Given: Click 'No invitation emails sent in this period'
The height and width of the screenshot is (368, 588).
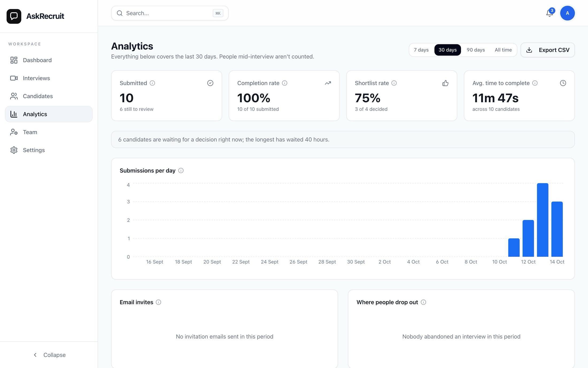Looking at the screenshot, I should coord(225,336).
